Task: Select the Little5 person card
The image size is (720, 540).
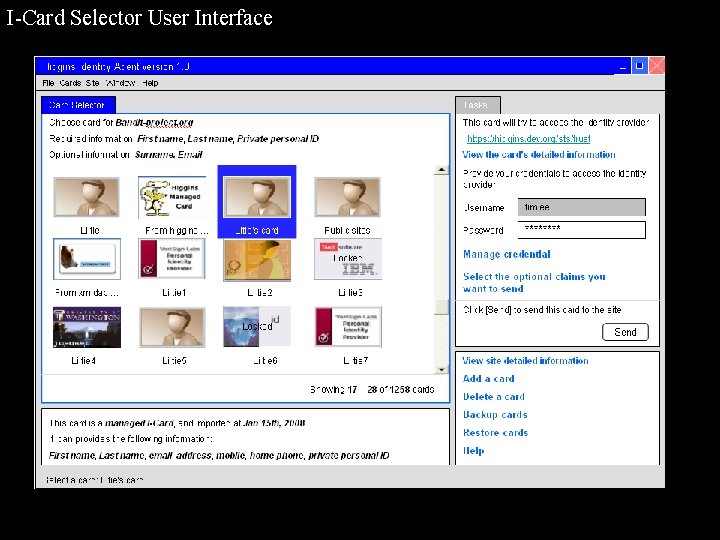Action: coord(172,327)
